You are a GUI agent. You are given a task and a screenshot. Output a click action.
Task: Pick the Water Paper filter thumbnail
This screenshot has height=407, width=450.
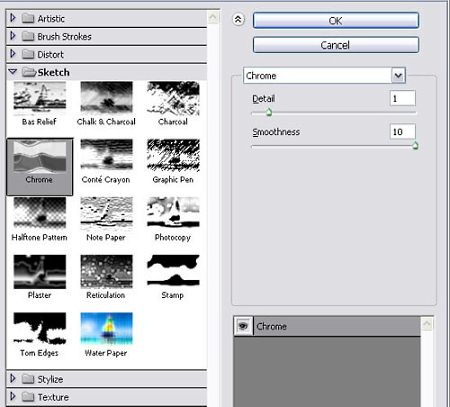coord(106,328)
